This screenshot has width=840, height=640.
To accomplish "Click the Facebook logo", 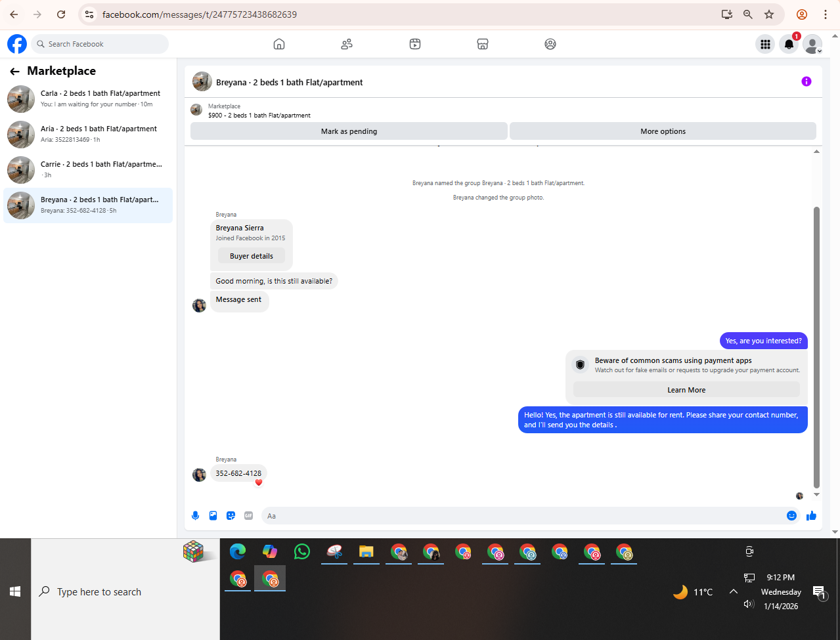I will [x=17, y=44].
